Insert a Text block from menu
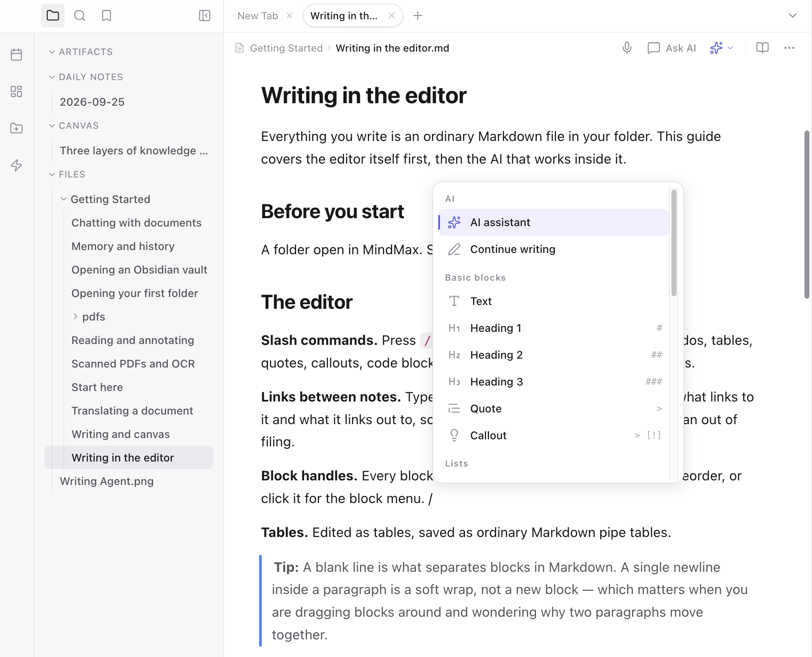This screenshot has width=812, height=657. pos(554,301)
